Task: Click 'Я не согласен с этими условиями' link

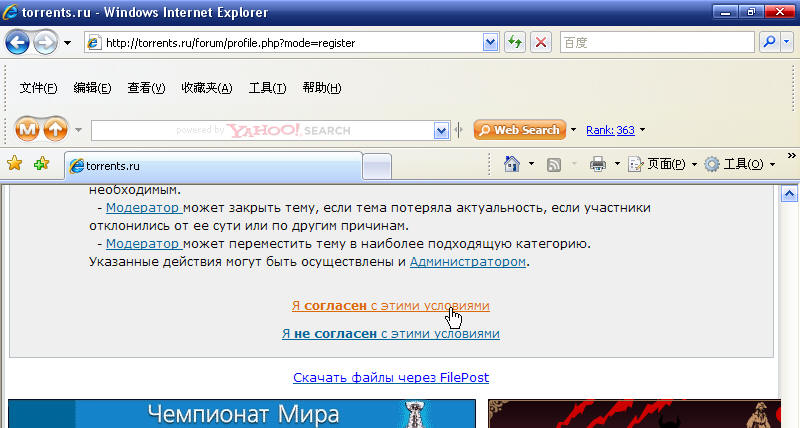Action: tap(391, 334)
